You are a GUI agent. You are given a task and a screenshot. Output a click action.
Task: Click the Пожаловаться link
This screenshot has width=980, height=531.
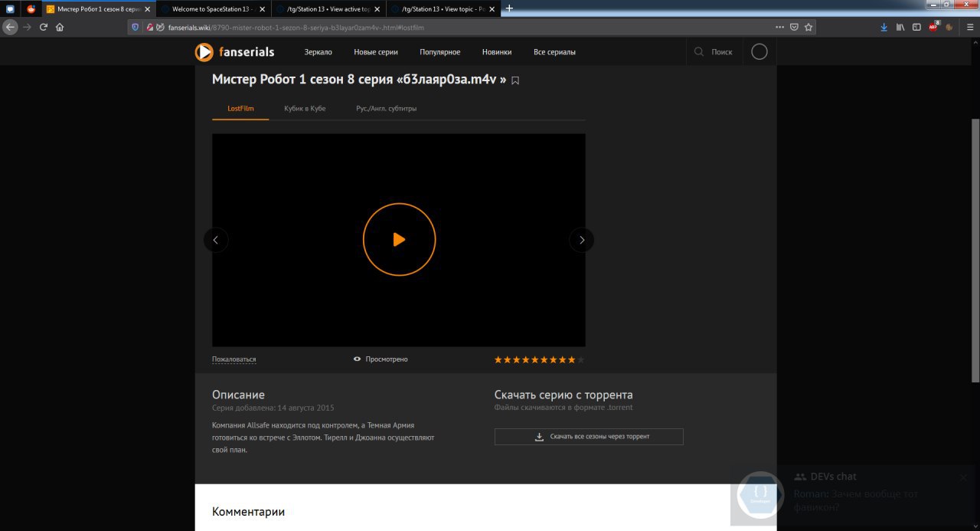click(234, 359)
